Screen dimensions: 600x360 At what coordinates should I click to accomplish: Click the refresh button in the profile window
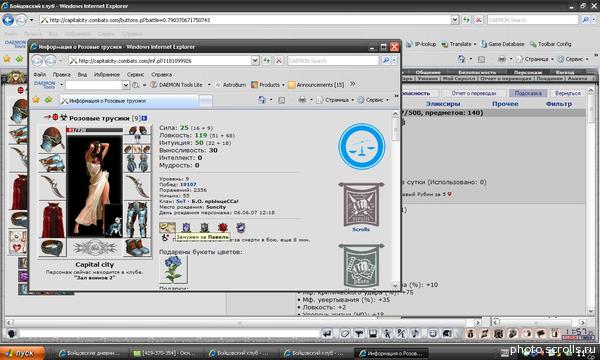(x=266, y=60)
